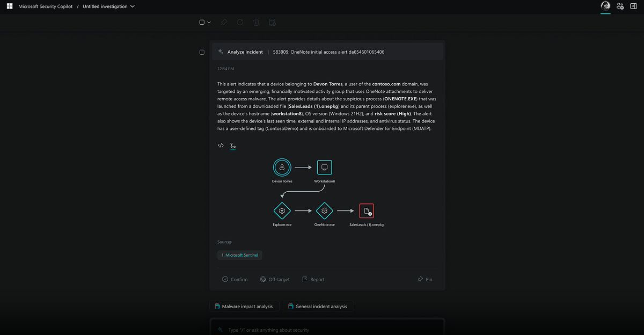Check the Analyze incident response checkbox
This screenshot has height=335, width=644.
[x=202, y=52]
